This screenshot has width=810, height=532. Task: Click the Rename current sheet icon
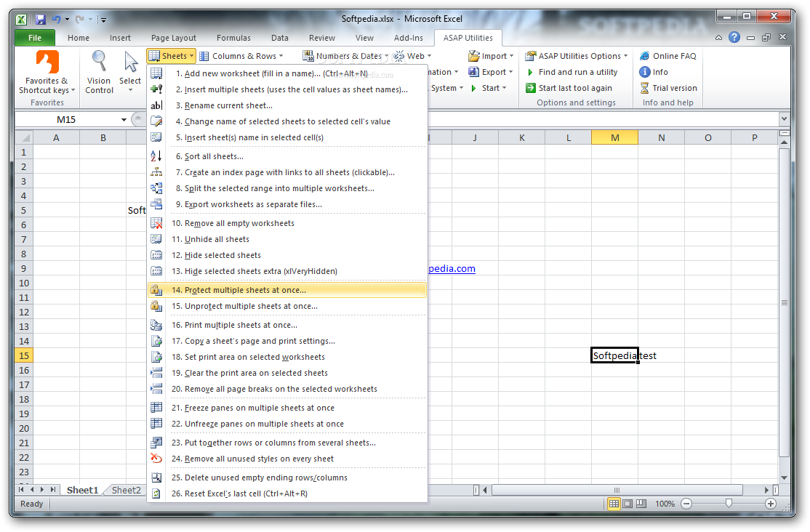pos(156,105)
